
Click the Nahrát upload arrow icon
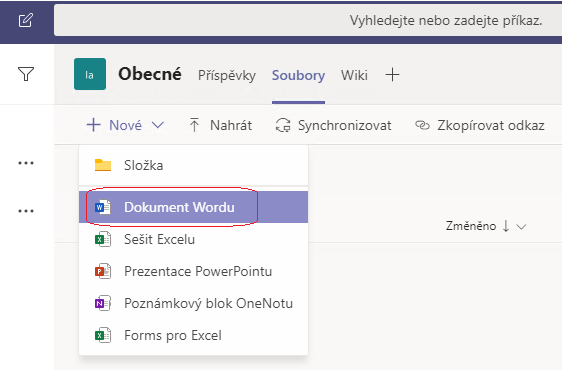pyautogui.click(x=194, y=125)
